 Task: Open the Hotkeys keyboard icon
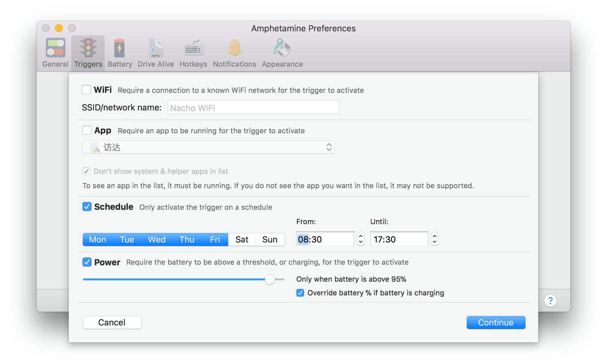[193, 48]
